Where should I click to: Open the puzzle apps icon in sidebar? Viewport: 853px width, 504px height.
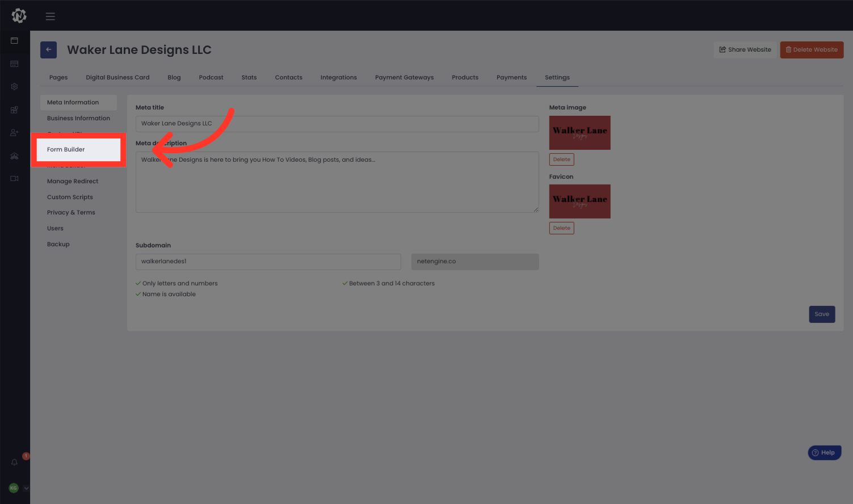tap(14, 110)
